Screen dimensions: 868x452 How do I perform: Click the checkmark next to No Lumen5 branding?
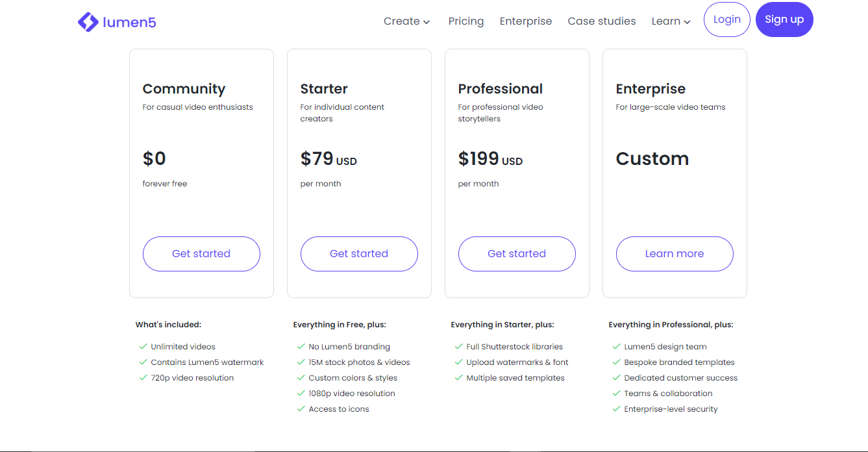301,347
